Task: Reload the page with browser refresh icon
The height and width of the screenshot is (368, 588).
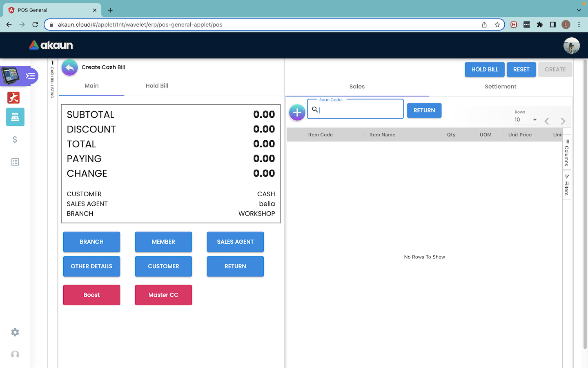Action: [x=35, y=25]
